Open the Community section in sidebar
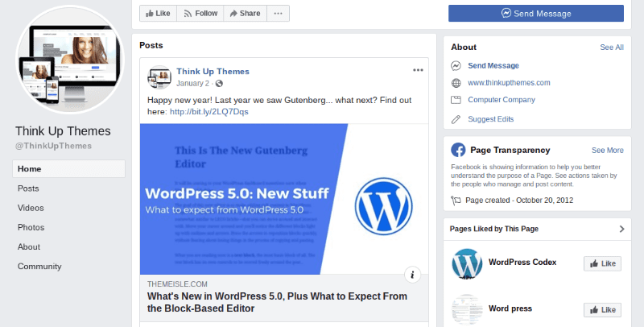 coord(39,267)
